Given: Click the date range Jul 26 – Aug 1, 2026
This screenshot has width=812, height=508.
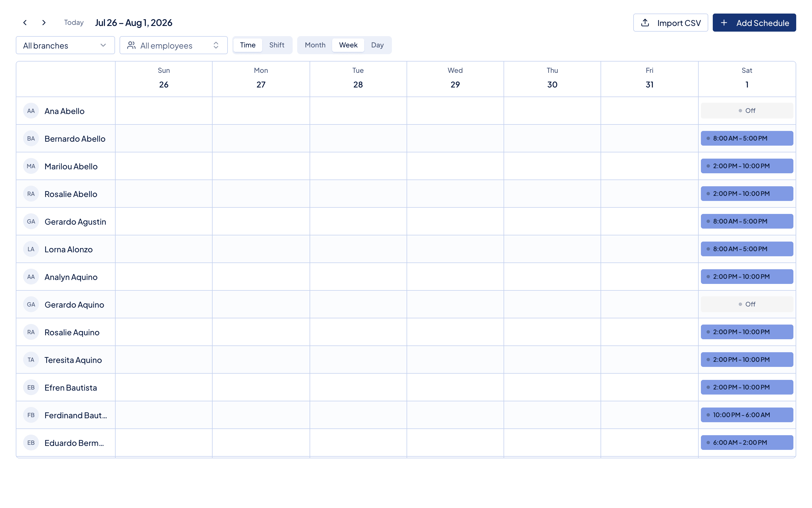Looking at the screenshot, I should point(134,23).
